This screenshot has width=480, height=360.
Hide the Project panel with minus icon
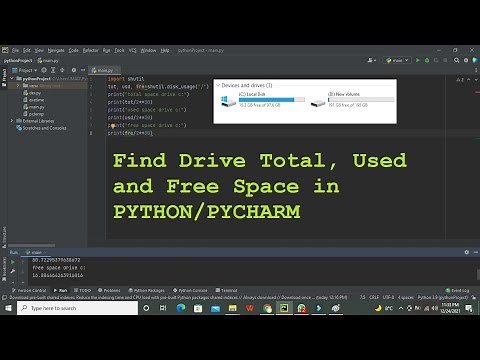click(x=83, y=70)
